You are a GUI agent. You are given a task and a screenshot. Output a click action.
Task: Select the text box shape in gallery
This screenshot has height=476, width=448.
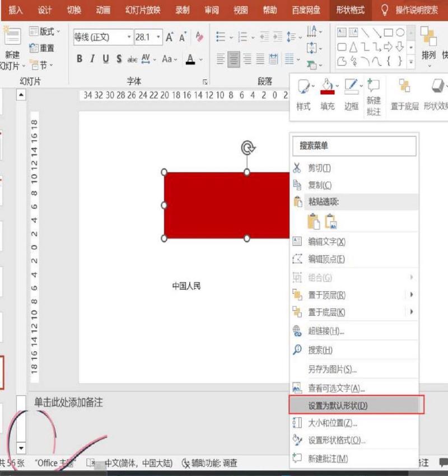(342, 32)
